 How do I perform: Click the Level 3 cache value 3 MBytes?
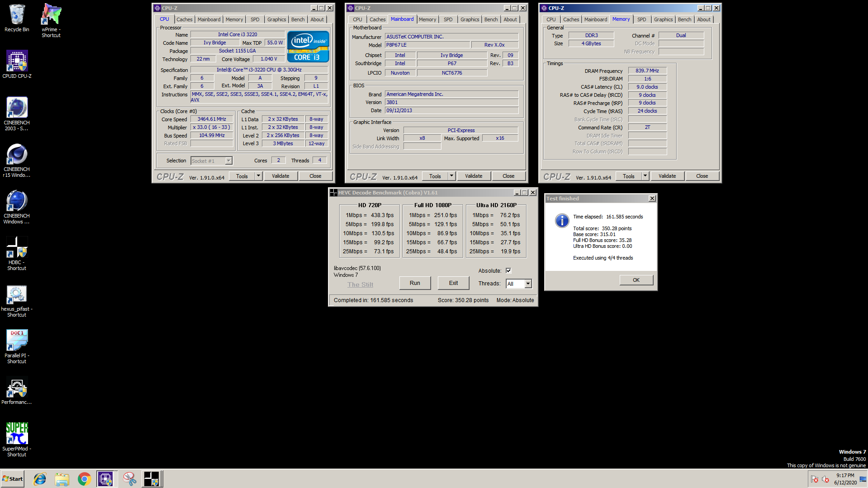point(283,143)
